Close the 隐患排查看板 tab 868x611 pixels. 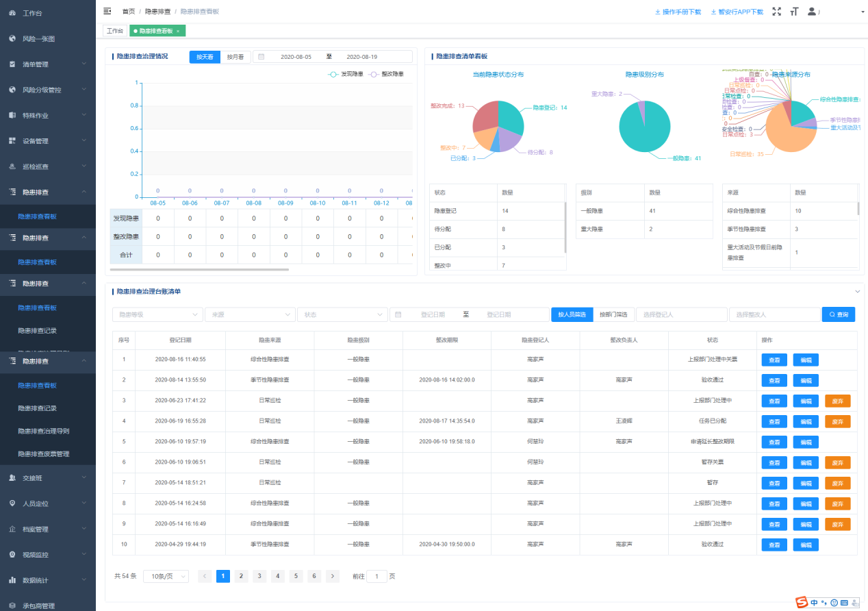coord(178,31)
